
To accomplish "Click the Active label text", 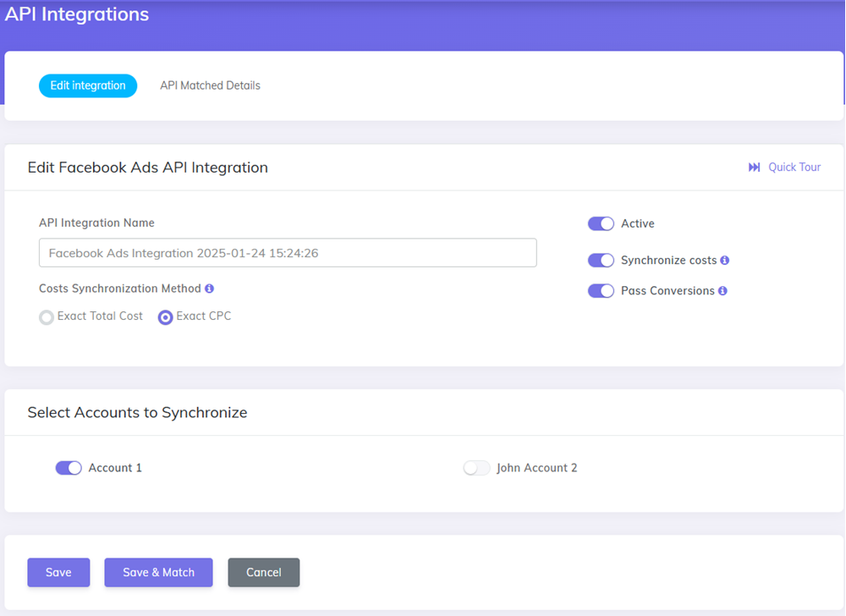I will pyautogui.click(x=638, y=223).
